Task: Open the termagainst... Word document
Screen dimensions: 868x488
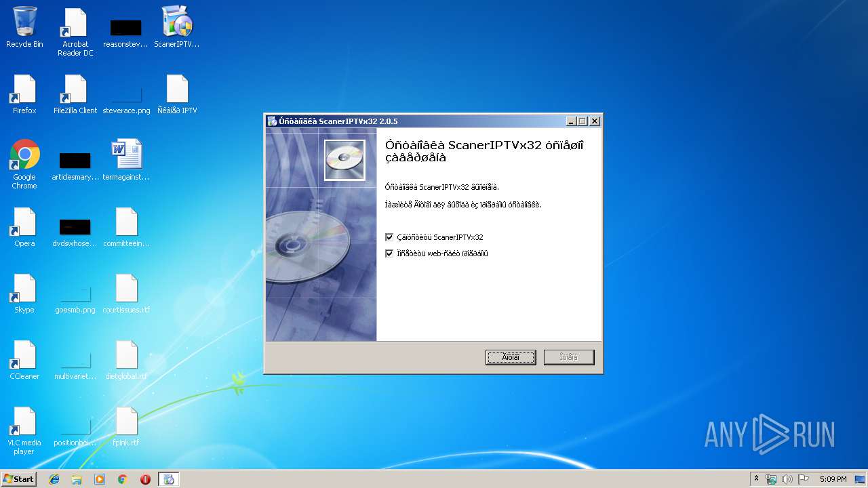Action: tap(126, 161)
